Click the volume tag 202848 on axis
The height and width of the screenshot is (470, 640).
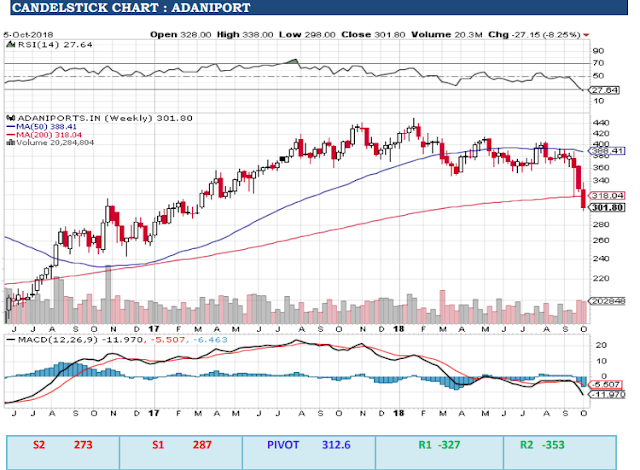pos(607,301)
